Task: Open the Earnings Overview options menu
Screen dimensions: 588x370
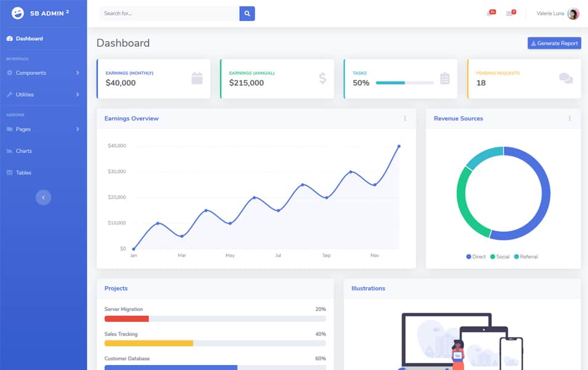Action: coord(405,118)
